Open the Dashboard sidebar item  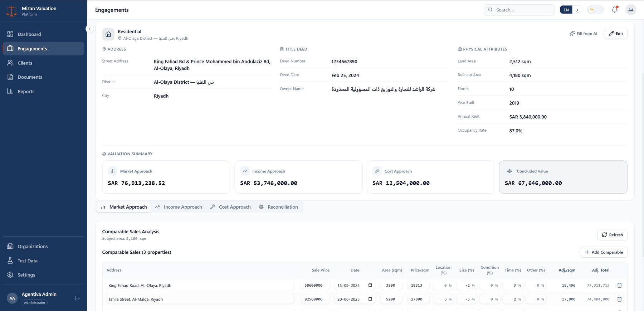point(43,34)
